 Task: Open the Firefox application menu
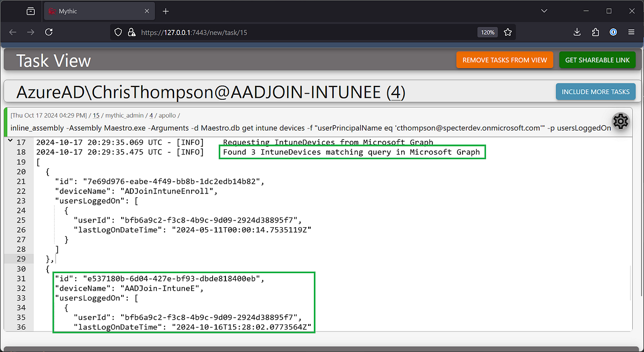coord(631,32)
